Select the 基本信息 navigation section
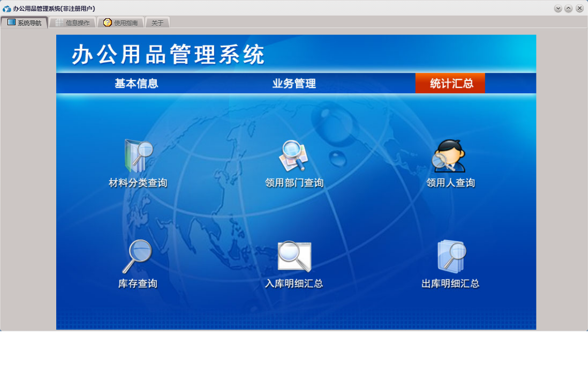 pyautogui.click(x=137, y=84)
